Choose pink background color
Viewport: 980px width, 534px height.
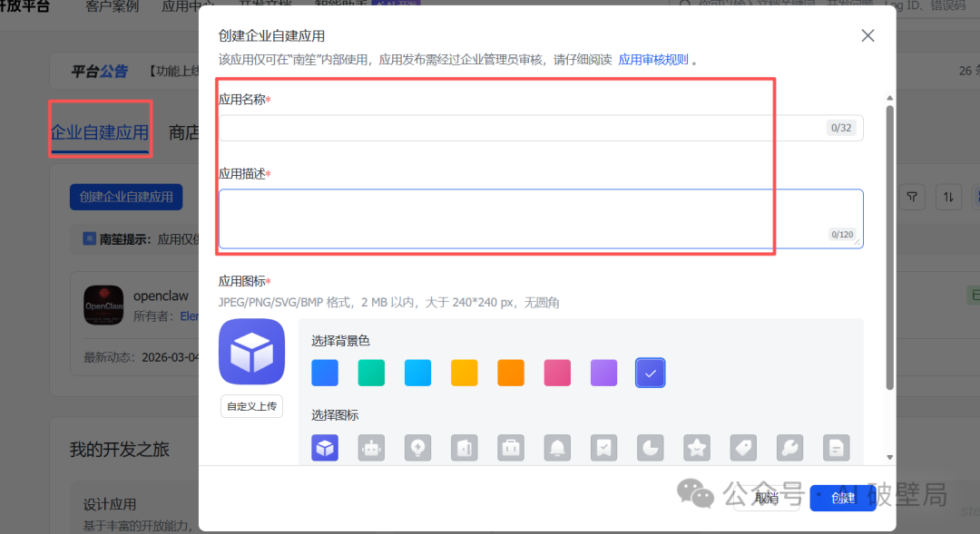(557, 373)
